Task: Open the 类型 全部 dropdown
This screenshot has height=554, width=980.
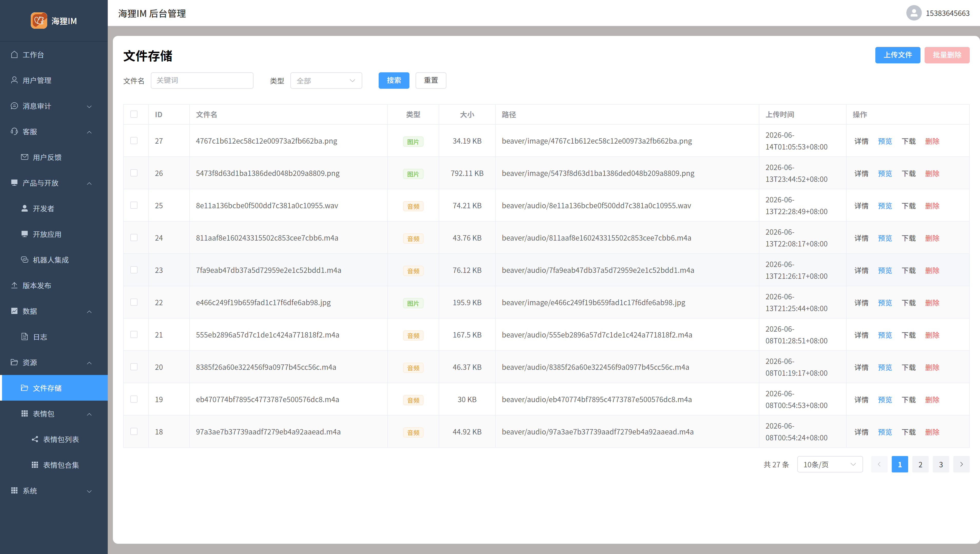Action: pyautogui.click(x=326, y=81)
